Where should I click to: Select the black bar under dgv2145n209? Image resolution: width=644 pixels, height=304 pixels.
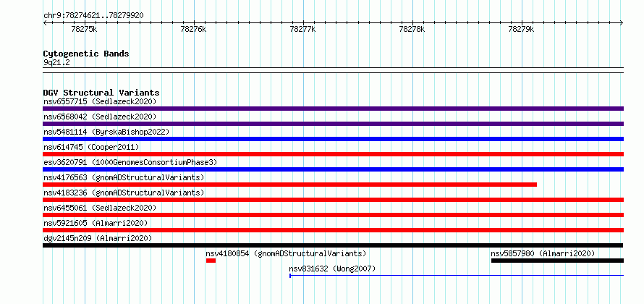pyautogui.click(x=333, y=245)
